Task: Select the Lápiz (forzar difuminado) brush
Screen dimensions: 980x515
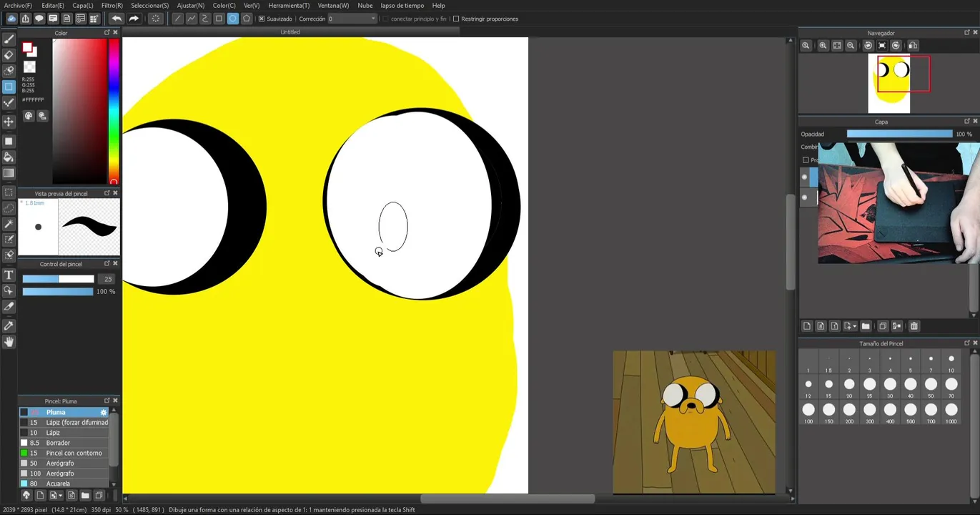Action: [x=64, y=423]
